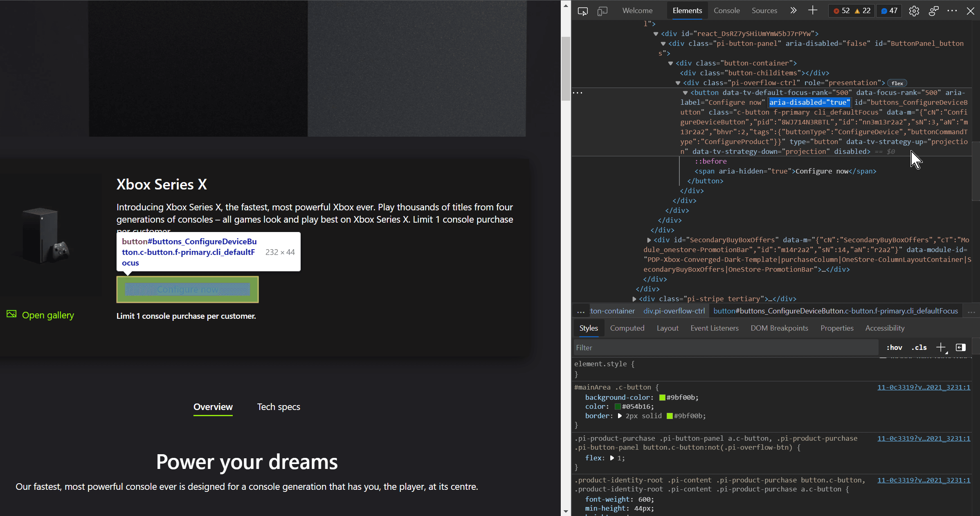Open stylesheet link for .pi-button-panel a.c-button rule
980x516 pixels.
(x=924, y=438)
